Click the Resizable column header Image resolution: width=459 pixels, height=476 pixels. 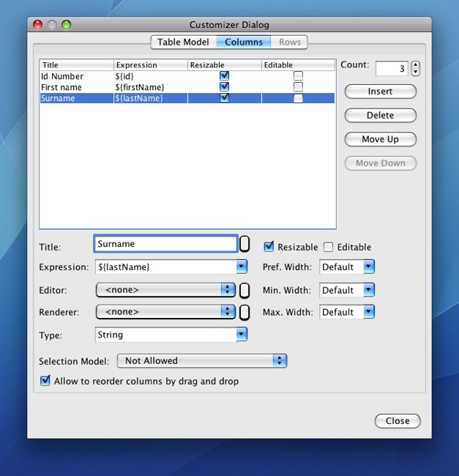point(225,65)
